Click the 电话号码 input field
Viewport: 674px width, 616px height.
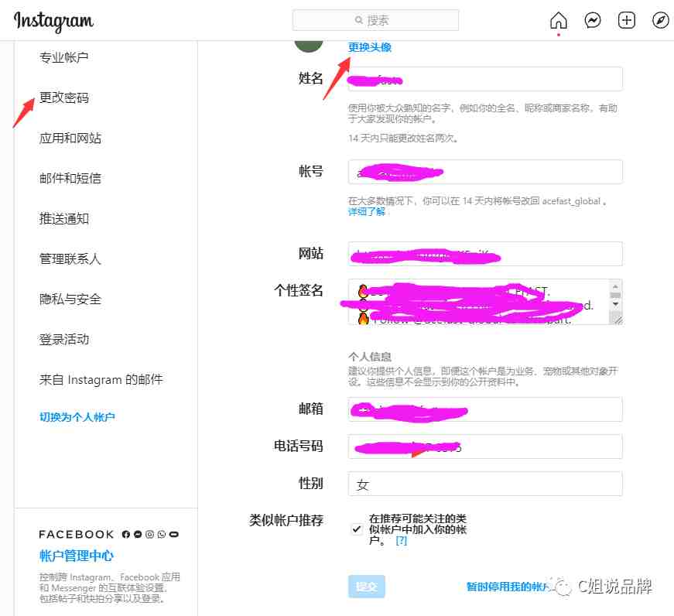(x=485, y=447)
